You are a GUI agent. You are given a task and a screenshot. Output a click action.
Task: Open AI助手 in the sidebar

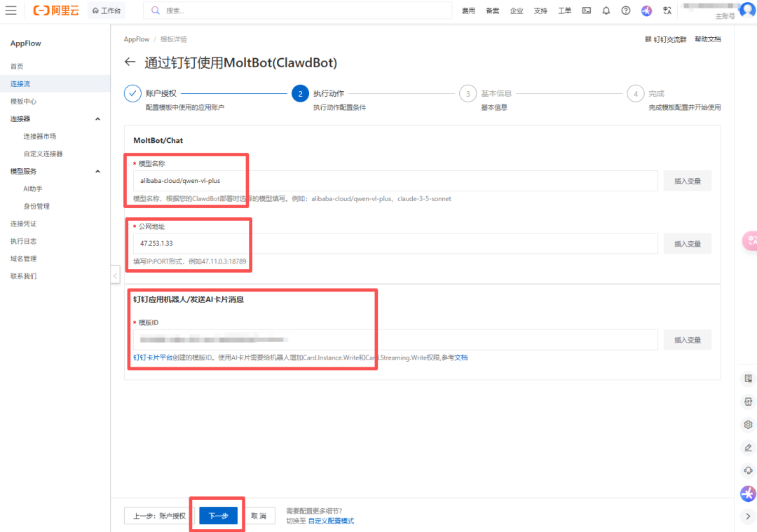coord(33,189)
